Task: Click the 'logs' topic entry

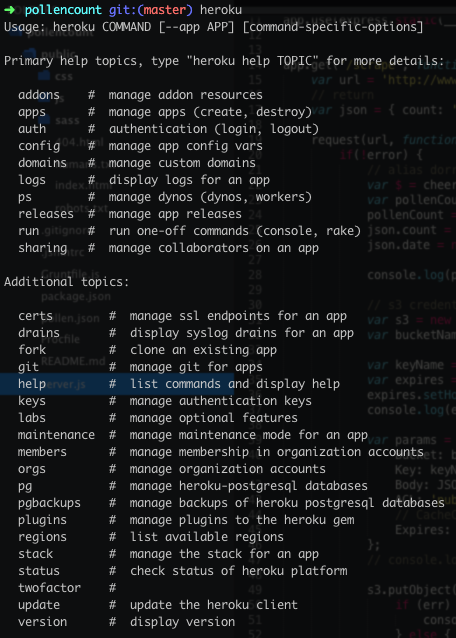Action: point(32,180)
